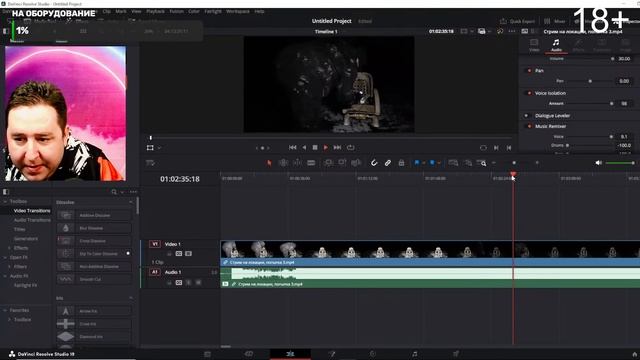This screenshot has height=360, width=640.
Task: Click the Home project manager icon
Action: 634,354
